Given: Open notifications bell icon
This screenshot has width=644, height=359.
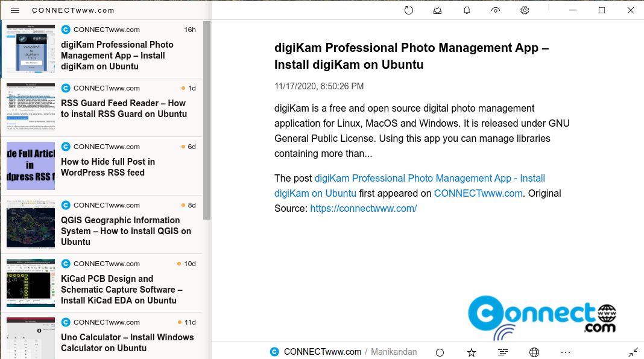Looking at the screenshot, I should (x=467, y=10).
